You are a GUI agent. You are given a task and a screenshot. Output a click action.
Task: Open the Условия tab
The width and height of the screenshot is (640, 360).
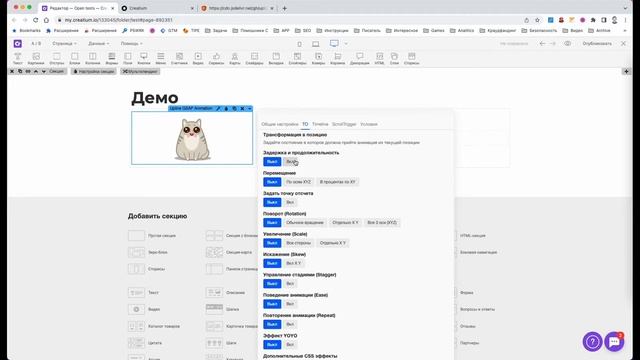[369, 124]
